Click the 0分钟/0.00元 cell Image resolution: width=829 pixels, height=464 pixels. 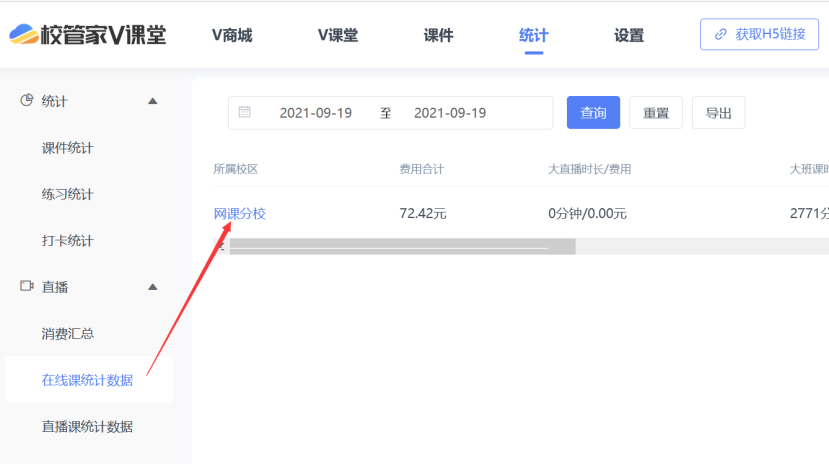587,214
